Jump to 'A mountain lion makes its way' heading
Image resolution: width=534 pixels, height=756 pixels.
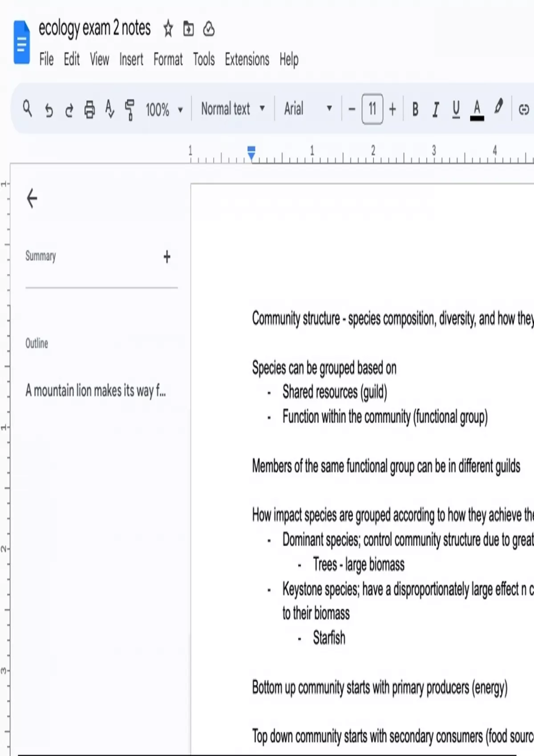tap(95, 390)
